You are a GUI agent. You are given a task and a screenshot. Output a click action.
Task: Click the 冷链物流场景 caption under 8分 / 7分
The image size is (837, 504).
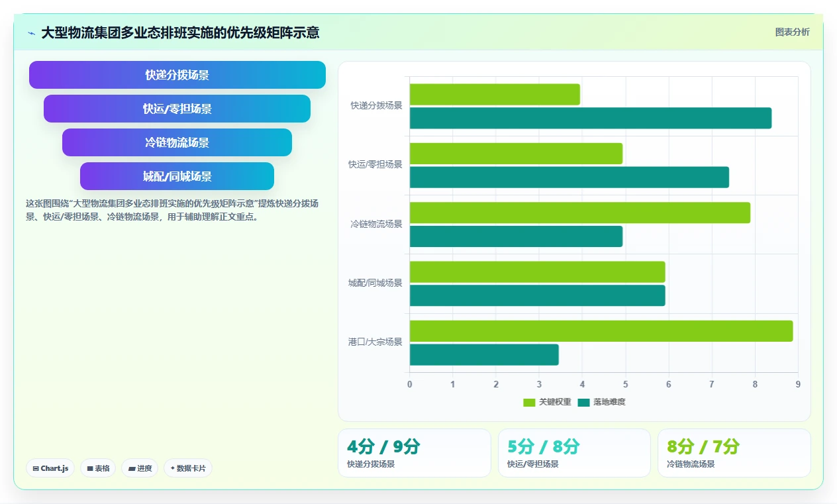[x=691, y=464]
